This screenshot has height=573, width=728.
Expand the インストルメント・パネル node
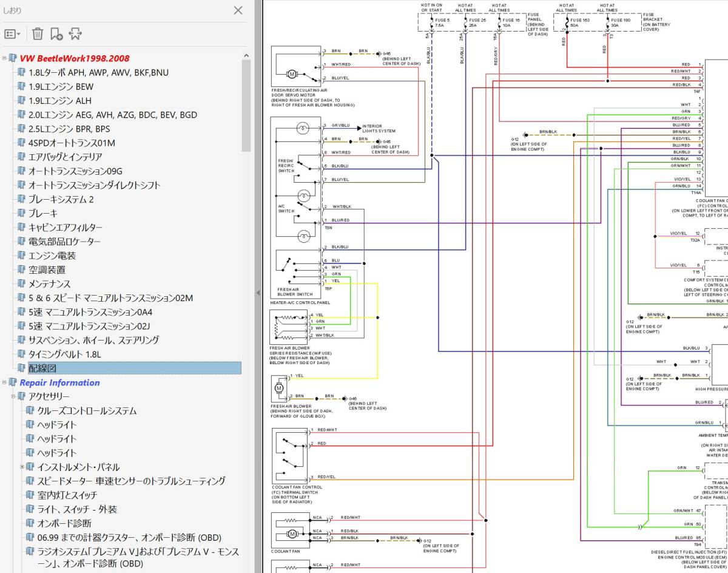pyautogui.click(x=22, y=467)
